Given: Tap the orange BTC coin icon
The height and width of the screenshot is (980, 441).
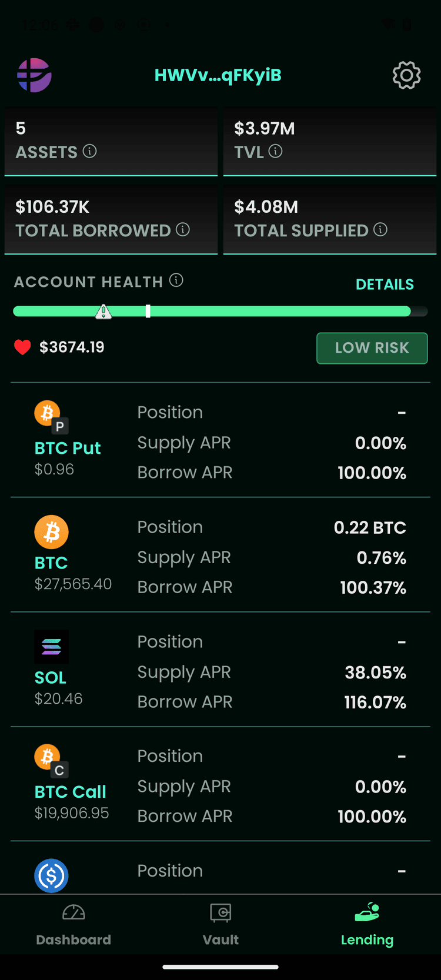Looking at the screenshot, I should (51, 532).
